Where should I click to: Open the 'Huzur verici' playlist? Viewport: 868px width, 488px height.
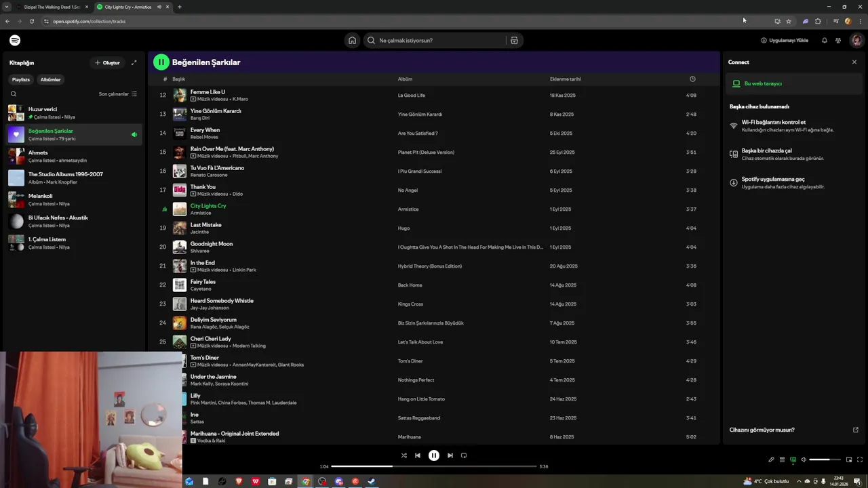[74, 113]
